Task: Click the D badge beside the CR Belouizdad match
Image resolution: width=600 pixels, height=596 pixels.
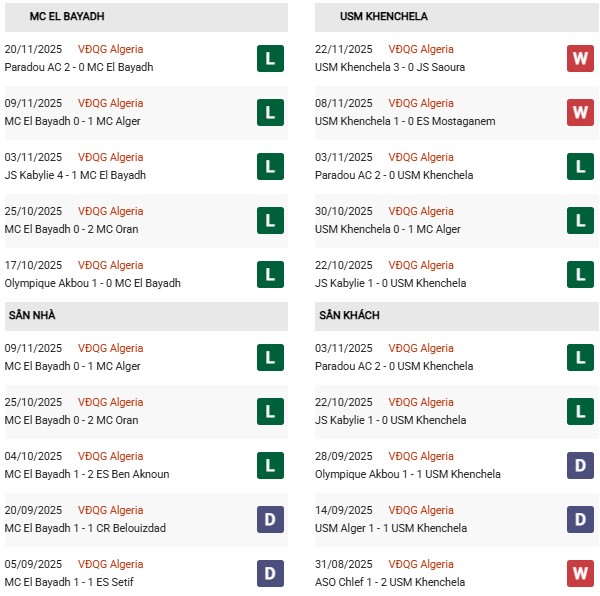Action: coord(269,520)
